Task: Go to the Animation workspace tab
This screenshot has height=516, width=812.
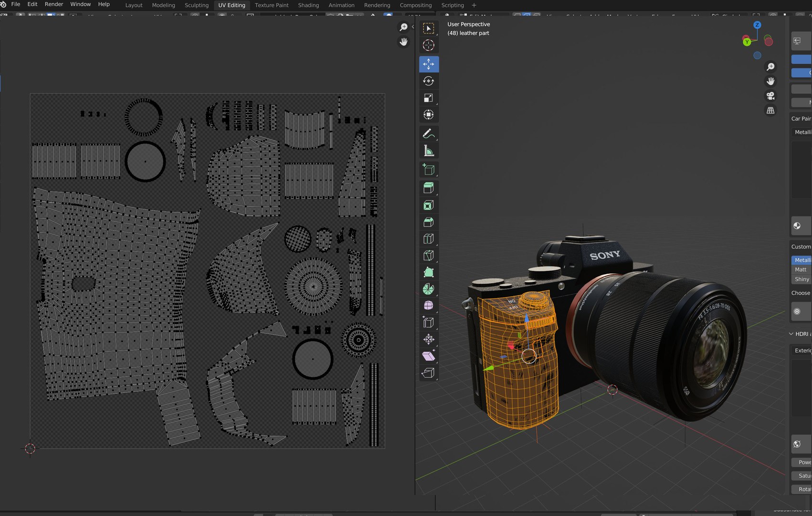Action: coord(341,5)
